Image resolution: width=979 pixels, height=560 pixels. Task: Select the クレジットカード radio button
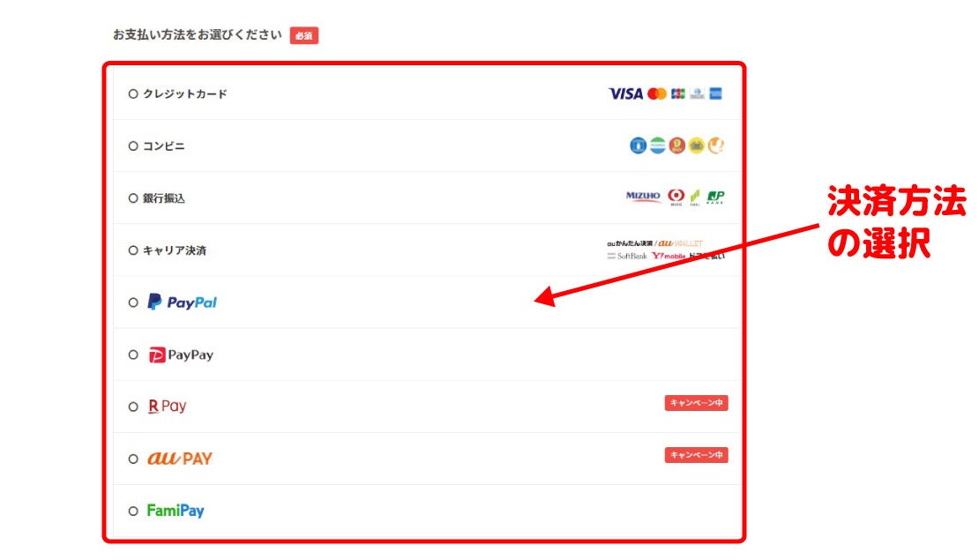[133, 93]
